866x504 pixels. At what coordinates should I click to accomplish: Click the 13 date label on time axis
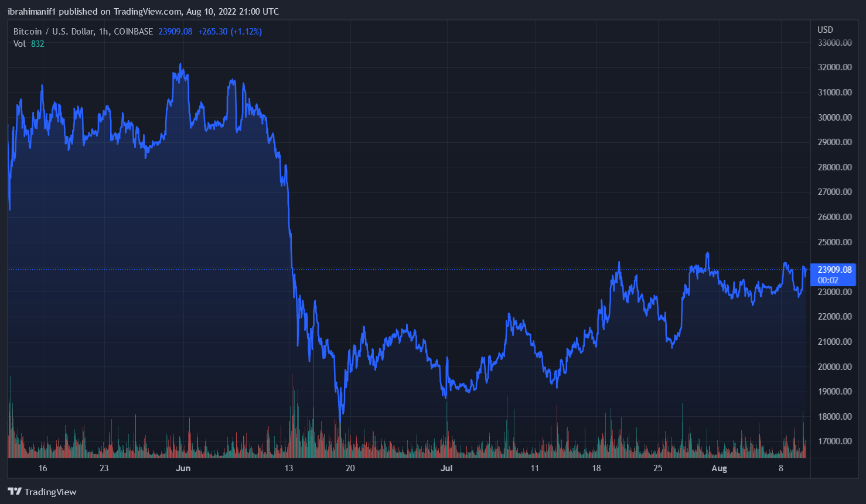[288, 468]
